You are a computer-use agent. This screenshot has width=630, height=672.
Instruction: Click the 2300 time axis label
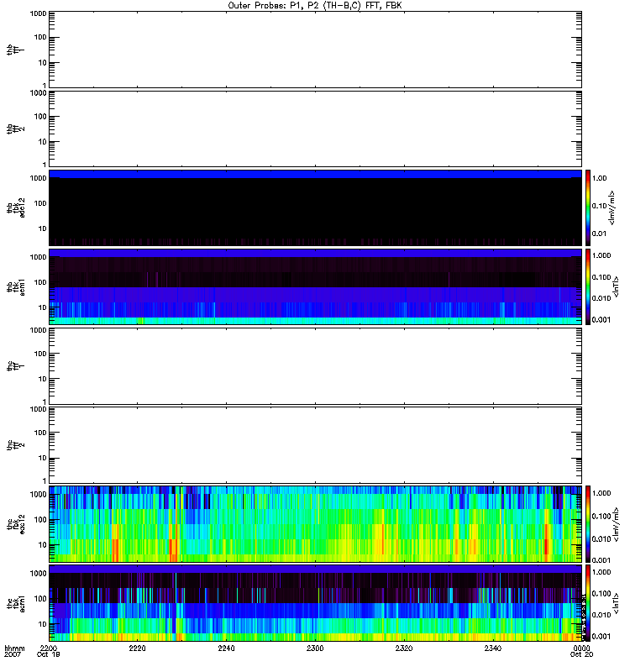315,649
